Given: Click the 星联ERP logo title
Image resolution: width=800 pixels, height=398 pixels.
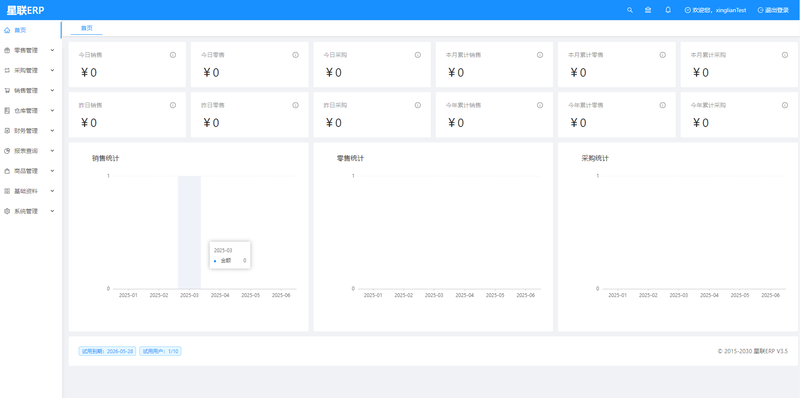Looking at the screenshot, I should coord(26,10).
